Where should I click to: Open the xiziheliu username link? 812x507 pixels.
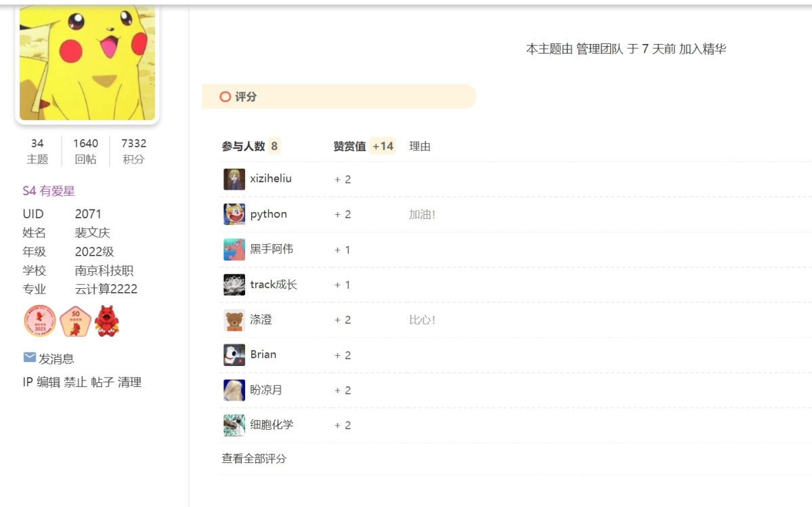(271, 178)
